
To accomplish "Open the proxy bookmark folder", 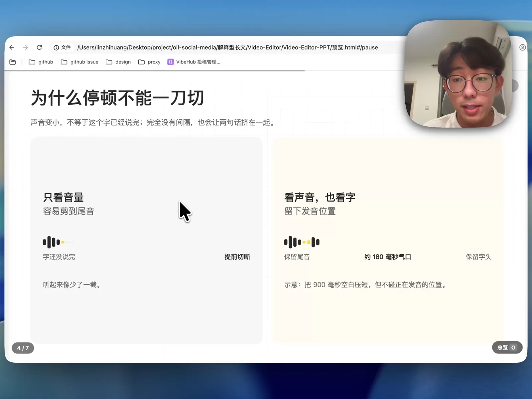I will (x=149, y=62).
